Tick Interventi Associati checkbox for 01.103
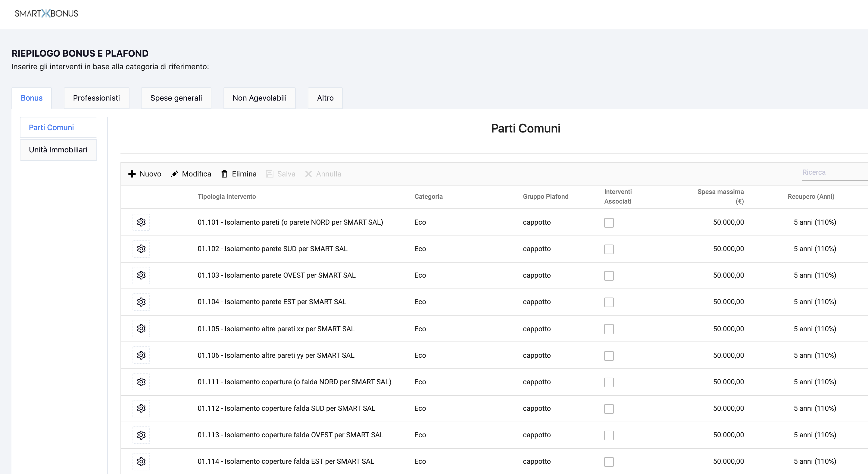The width and height of the screenshot is (868, 474). [609, 276]
